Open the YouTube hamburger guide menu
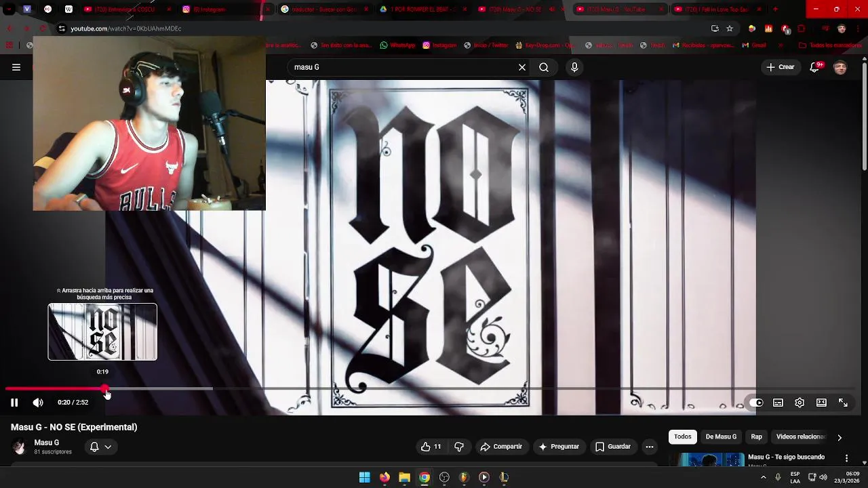The height and width of the screenshot is (488, 868). (x=16, y=67)
